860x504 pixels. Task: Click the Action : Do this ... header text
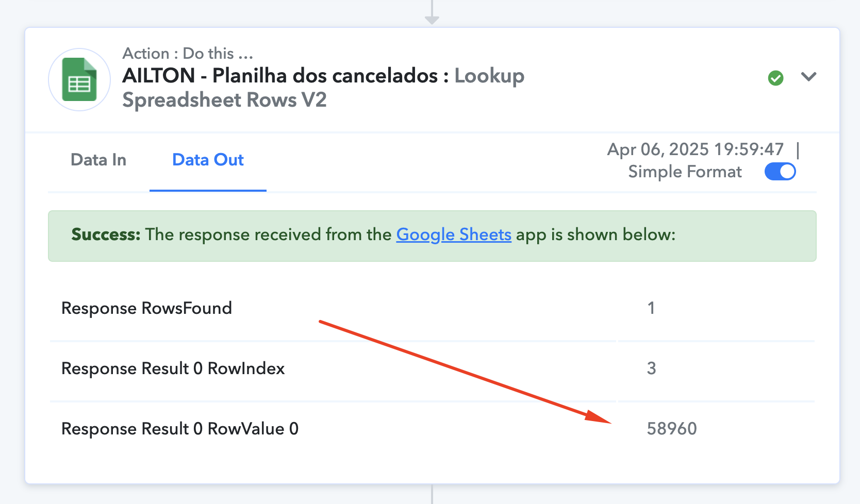[188, 54]
